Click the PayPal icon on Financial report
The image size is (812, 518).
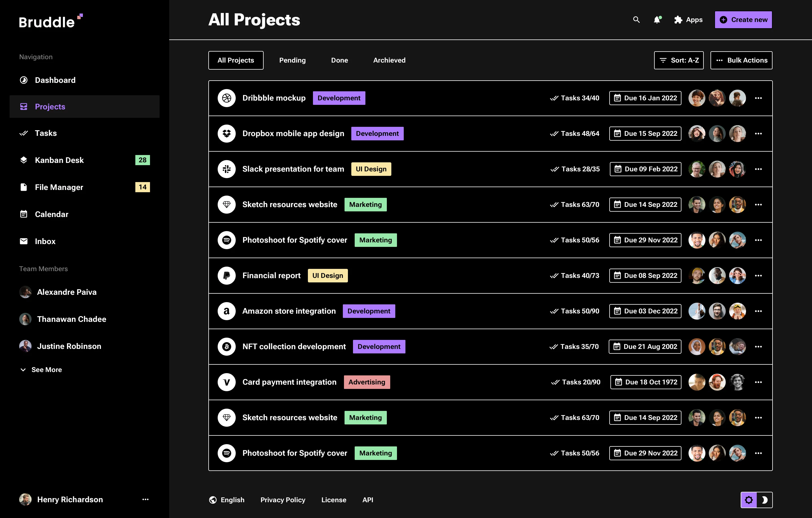[227, 275]
